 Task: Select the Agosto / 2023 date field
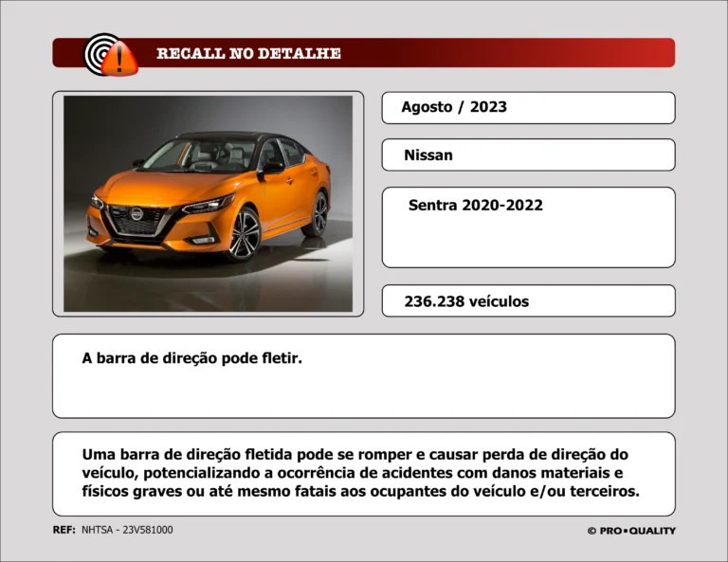528,108
